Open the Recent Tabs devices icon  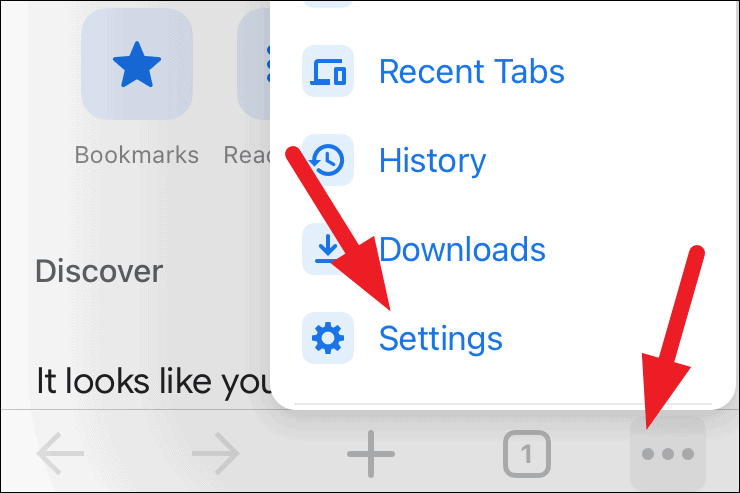(x=328, y=71)
